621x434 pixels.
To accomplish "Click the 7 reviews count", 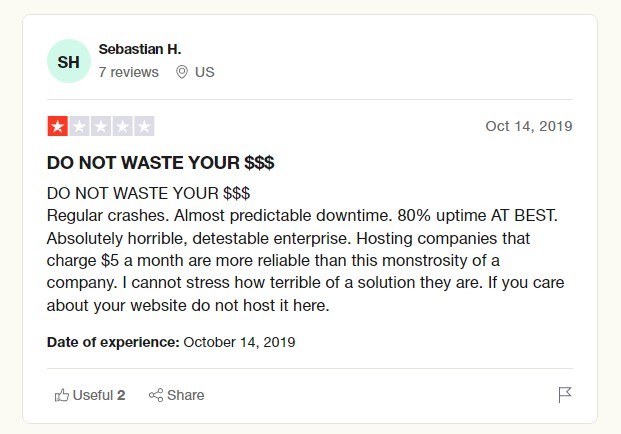I will [128, 72].
